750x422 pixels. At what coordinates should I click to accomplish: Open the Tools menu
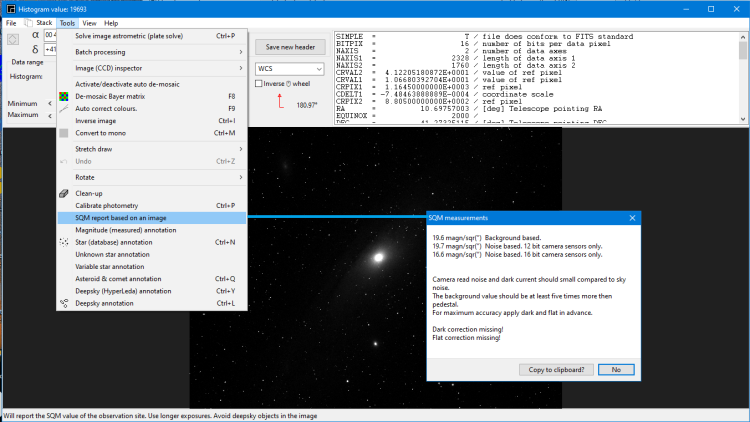click(67, 23)
